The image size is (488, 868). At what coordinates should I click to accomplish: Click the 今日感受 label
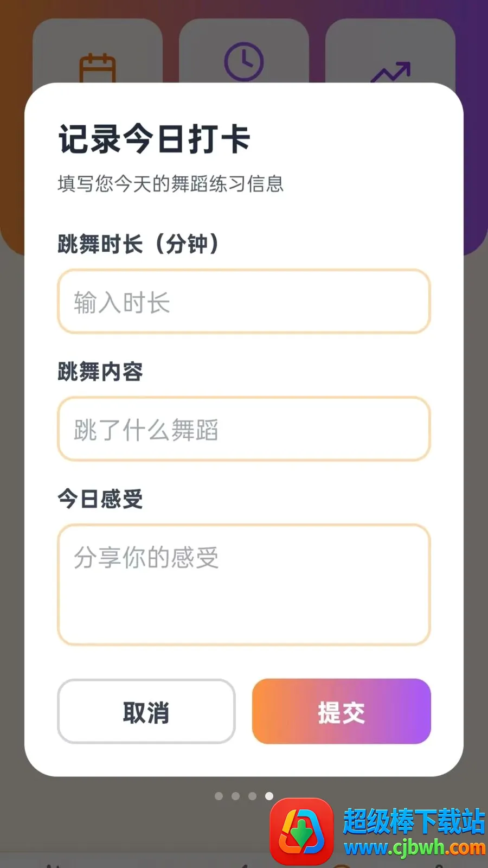pos(100,499)
